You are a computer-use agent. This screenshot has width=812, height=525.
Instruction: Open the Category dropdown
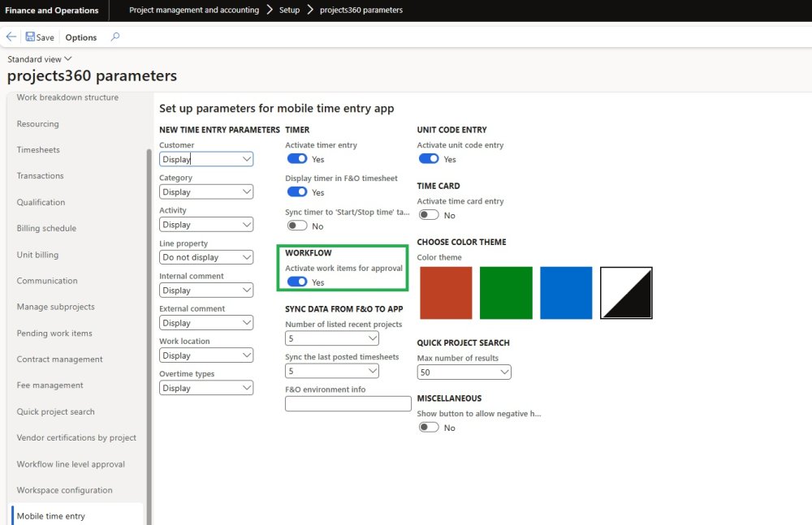click(206, 191)
